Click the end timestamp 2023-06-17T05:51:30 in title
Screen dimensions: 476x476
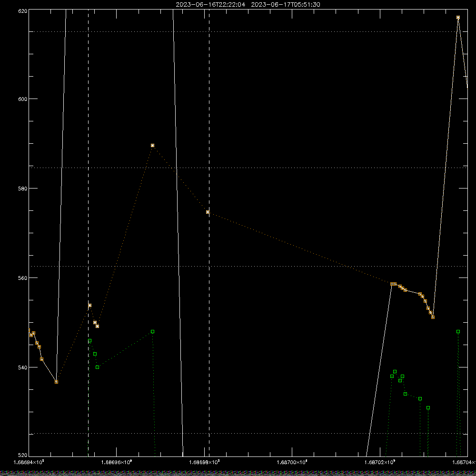[286, 5]
